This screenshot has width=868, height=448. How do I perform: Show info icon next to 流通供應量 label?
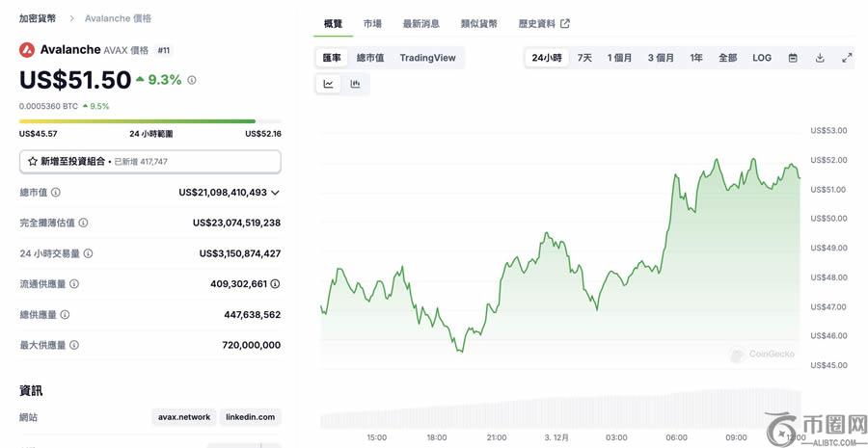(74, 283)
